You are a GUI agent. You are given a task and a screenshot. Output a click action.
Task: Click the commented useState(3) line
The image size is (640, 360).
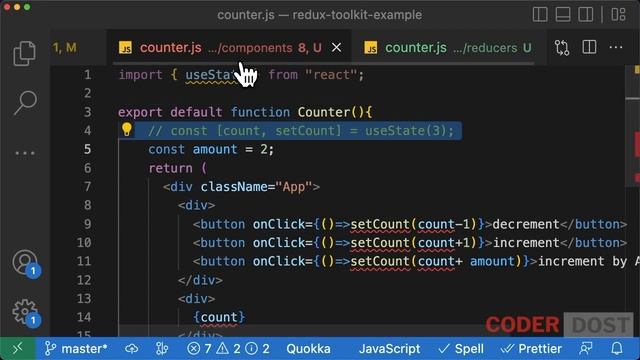(301, 131)
